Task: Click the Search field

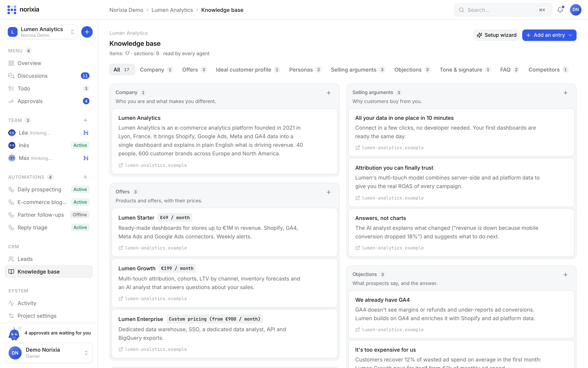Action: point(503,10)
